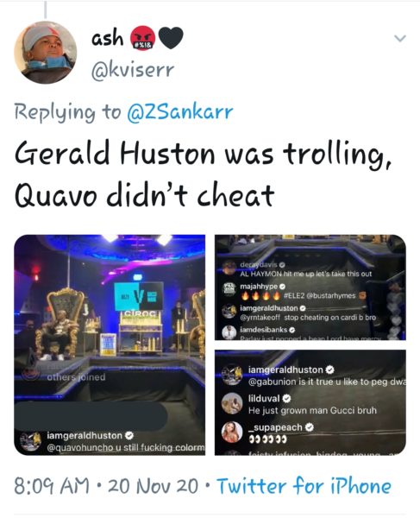Click iamgeraldhuston's verified badge bottom-left

pos(130,435)
